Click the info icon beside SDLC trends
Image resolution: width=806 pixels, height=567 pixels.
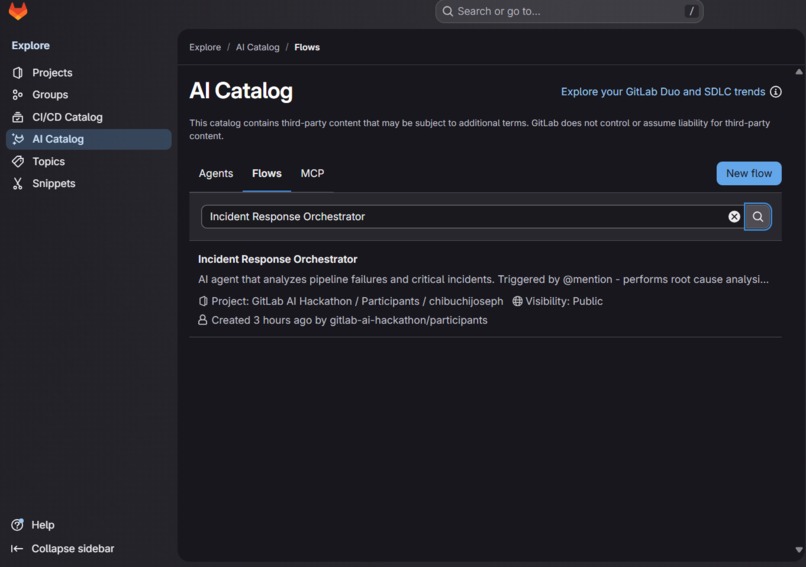(x=776, y=92)
